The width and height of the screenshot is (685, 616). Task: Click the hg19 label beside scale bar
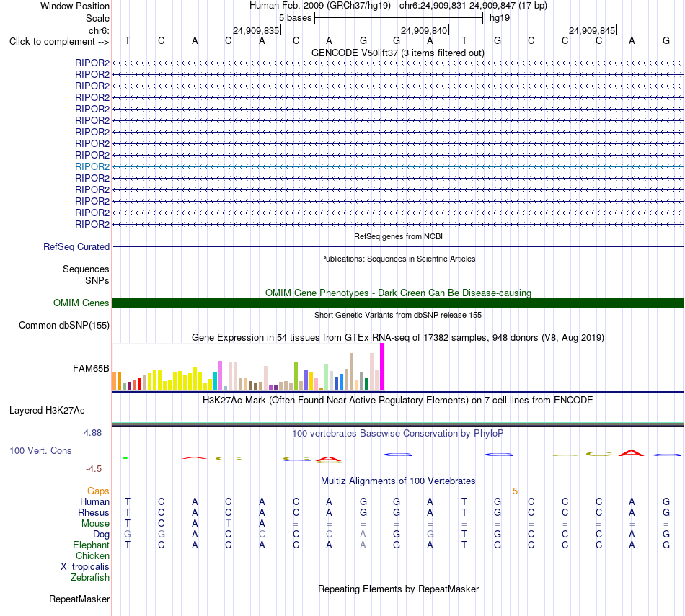500,18
